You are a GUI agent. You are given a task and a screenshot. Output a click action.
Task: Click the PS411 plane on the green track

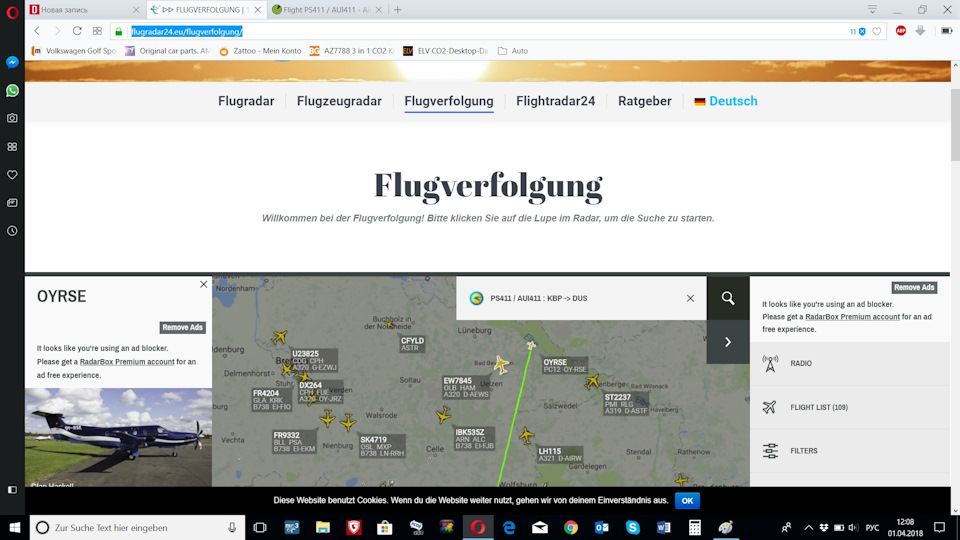[x=531, y=346]
